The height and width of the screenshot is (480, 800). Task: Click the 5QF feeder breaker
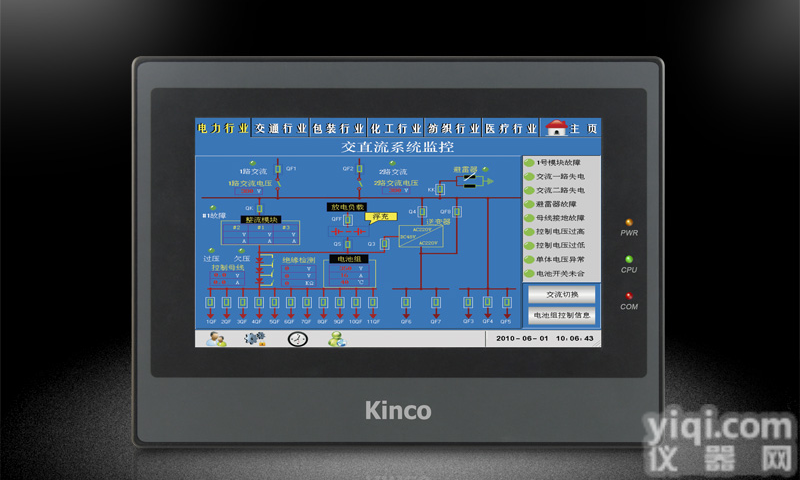point(274,302)
